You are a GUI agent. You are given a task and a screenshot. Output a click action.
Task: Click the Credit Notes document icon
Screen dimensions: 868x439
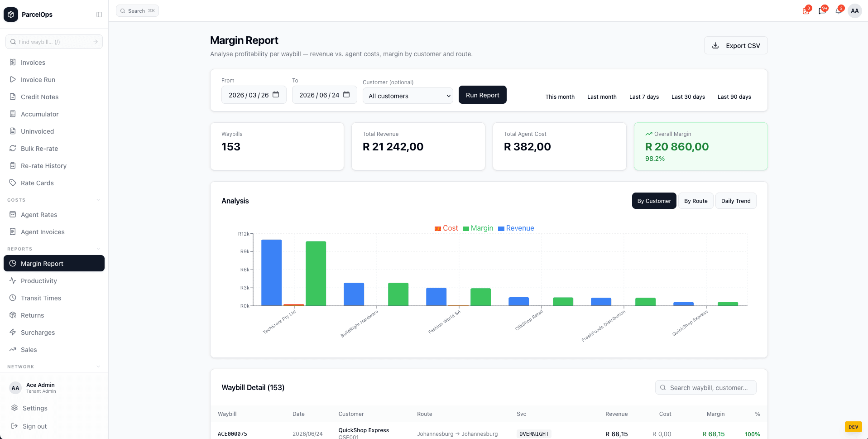pos(13,96)
